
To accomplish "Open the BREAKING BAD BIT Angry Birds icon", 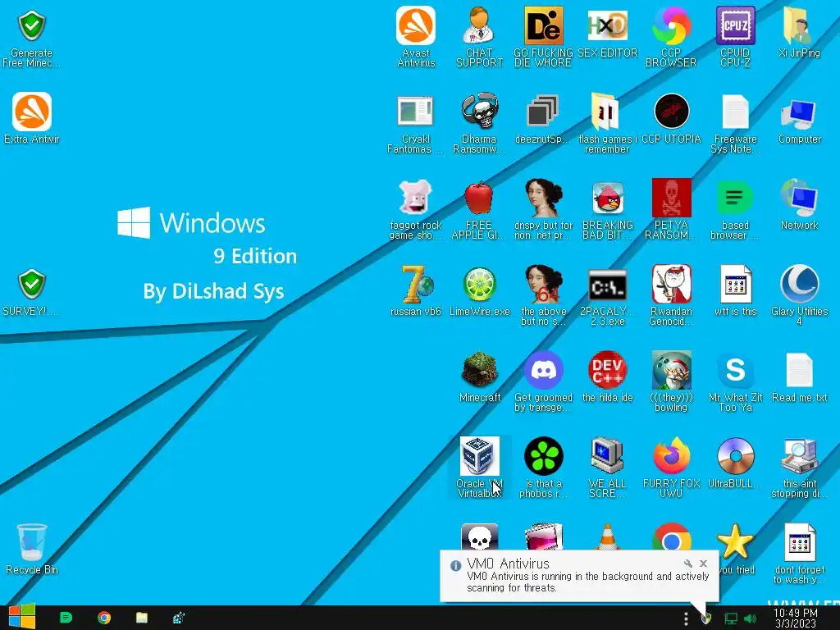I will coord(607,209).
